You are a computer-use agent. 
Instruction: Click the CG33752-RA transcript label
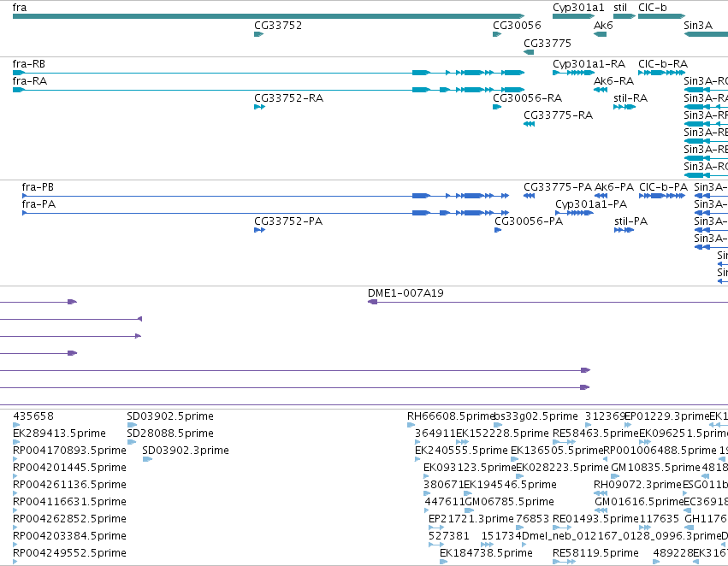point(289,98)
